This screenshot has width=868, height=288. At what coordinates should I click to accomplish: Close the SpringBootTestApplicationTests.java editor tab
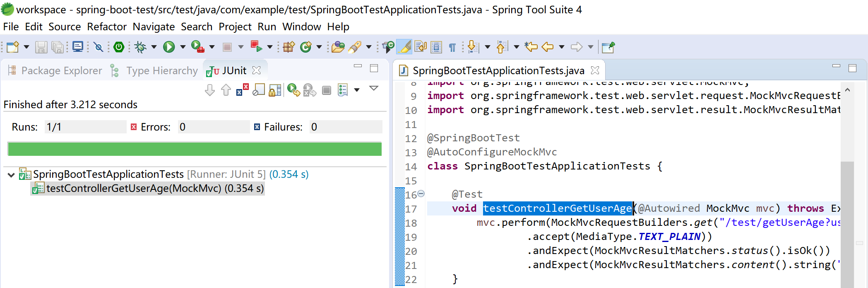pos(595,70)
